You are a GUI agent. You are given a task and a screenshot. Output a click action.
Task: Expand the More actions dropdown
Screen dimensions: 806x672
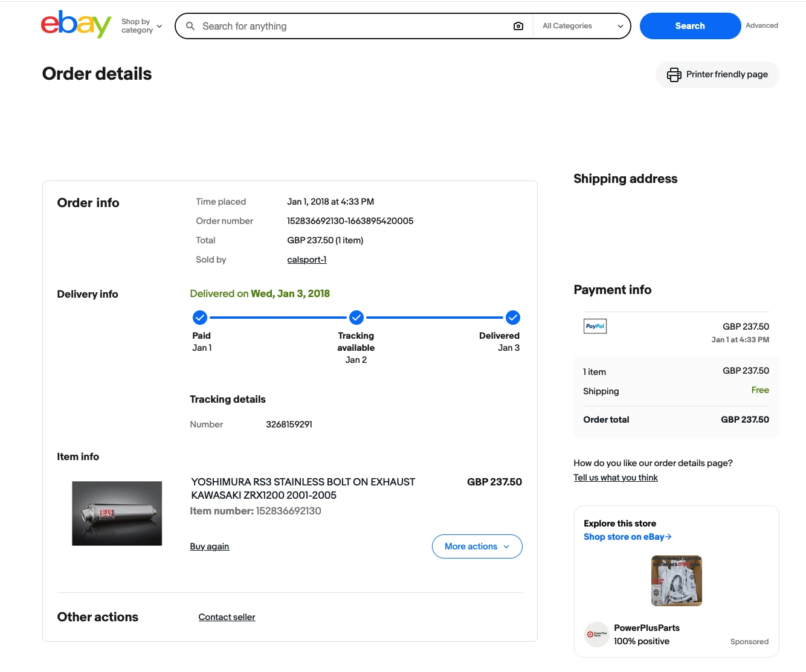477,546
